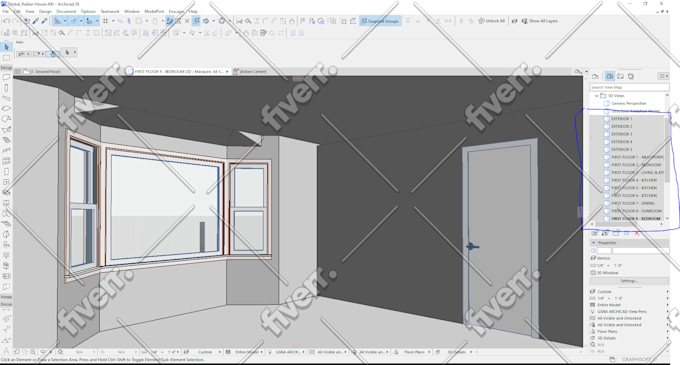
Task: Undo the last action
Action: (x=6, y=21)
